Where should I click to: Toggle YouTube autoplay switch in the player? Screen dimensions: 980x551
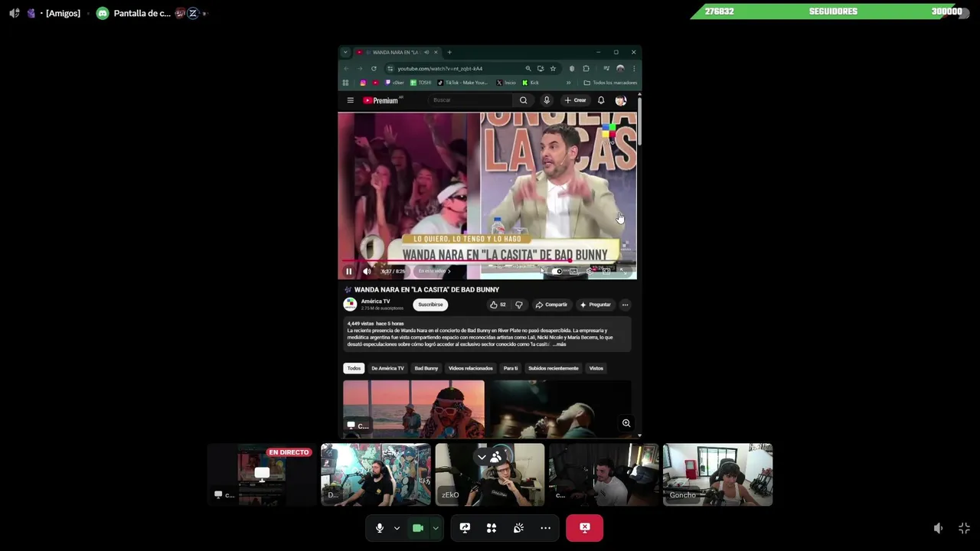click(557, 271)
